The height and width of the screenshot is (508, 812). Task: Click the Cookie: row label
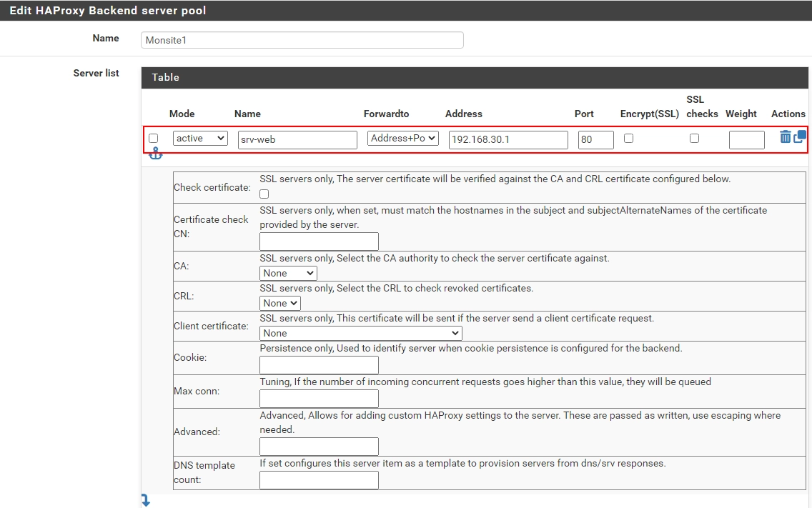[190, 358]
